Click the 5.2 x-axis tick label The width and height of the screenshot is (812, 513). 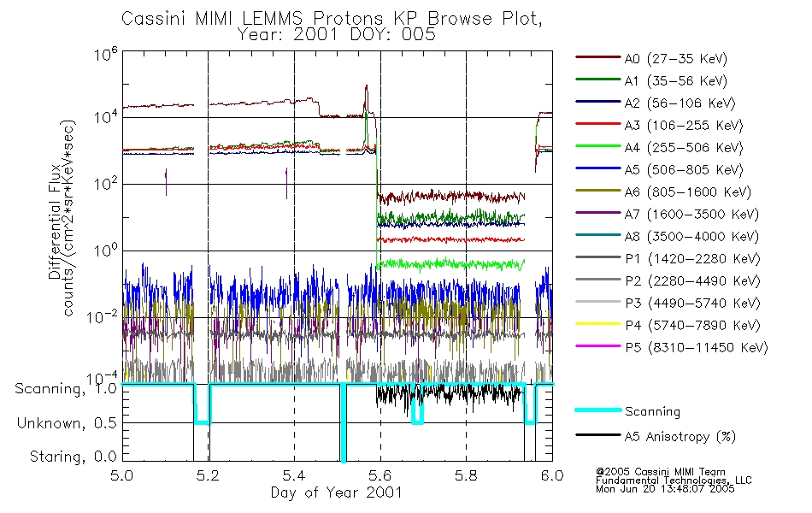click(208, 475)
